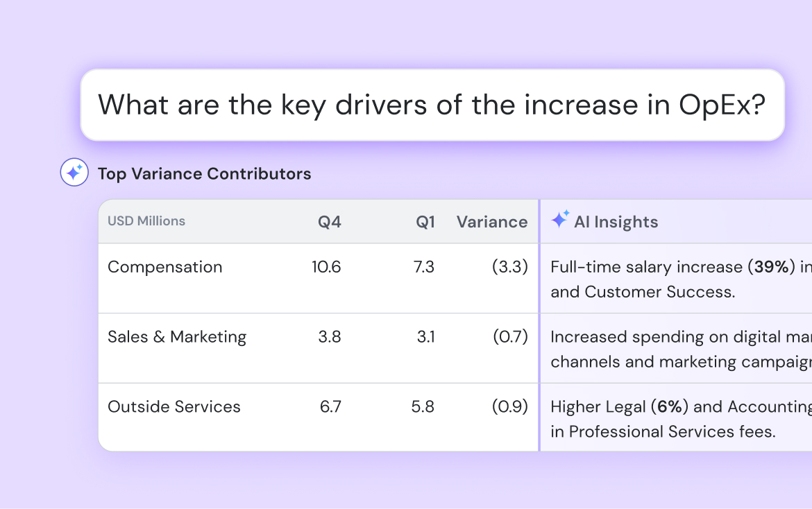Click the Q1 column header
The image size is (812, 509).
(425, 222)
